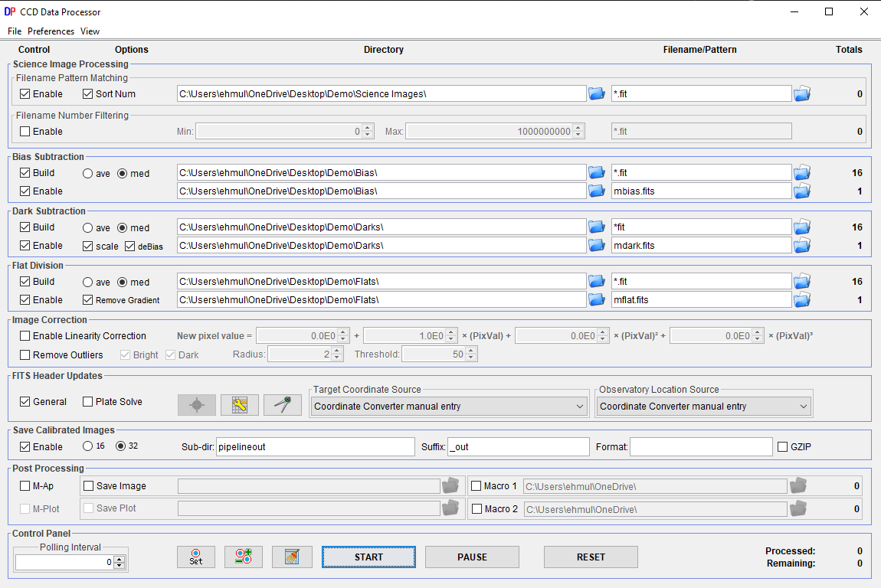Open folder picker for mbias.fits file
Screen dimensions: 881x588
(801, 191)
